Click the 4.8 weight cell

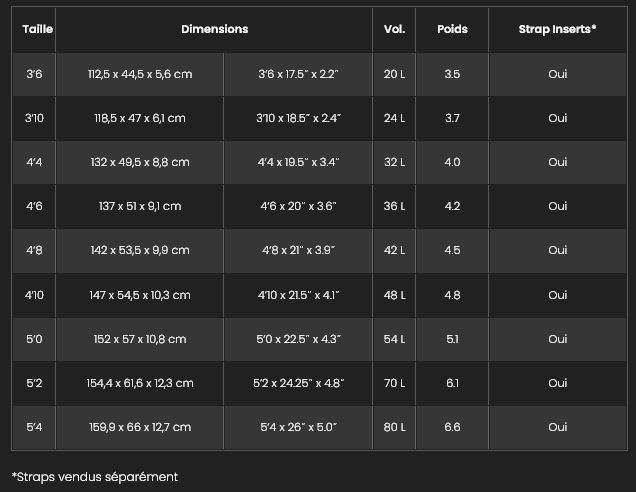[x=452, y=295]
